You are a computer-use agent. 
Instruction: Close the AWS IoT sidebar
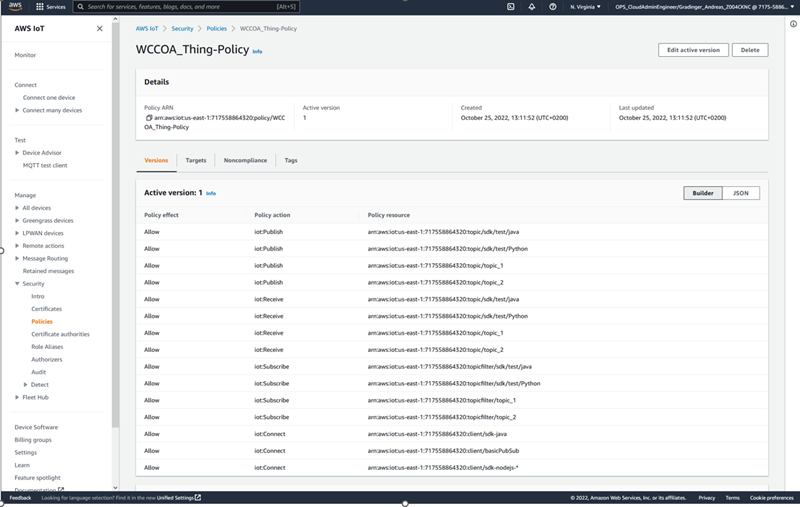[99, 29]
